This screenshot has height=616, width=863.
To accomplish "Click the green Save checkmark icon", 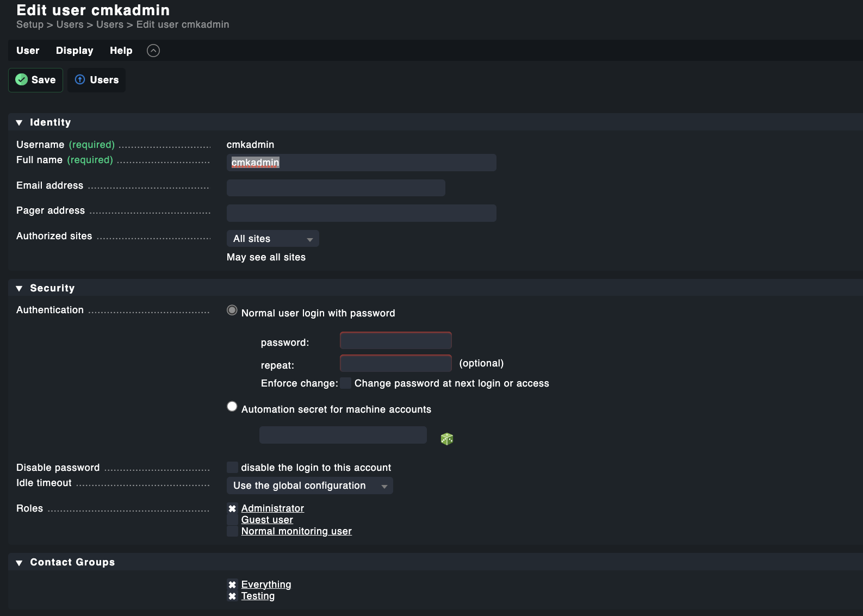I will pyautogui.click(x=22, y=80).
